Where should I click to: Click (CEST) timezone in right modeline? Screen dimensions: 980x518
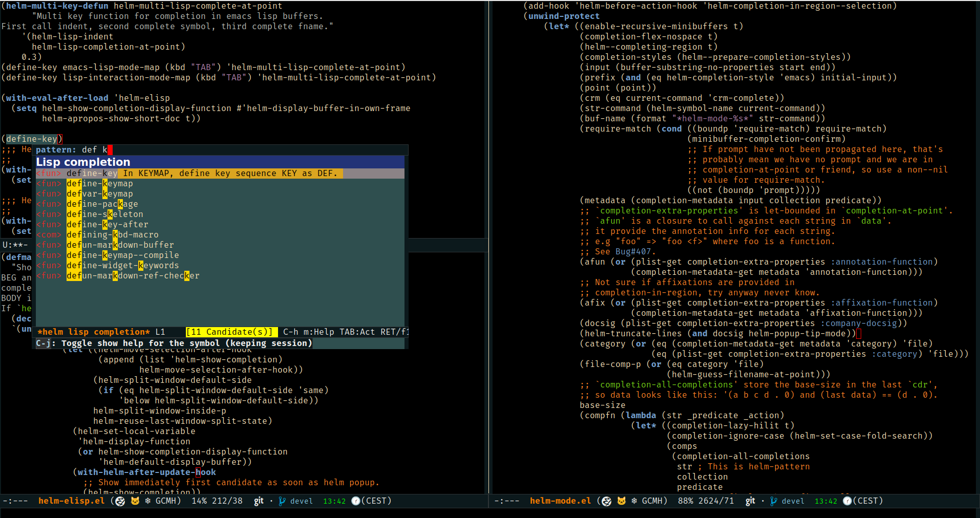[868, 501]
